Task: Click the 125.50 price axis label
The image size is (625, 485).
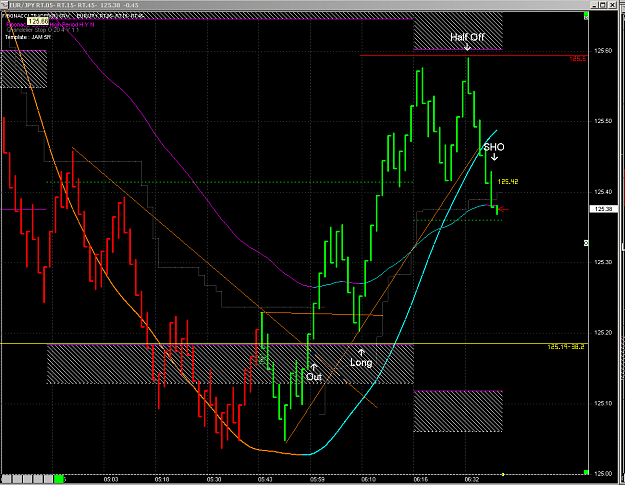Action: point(603,121)
